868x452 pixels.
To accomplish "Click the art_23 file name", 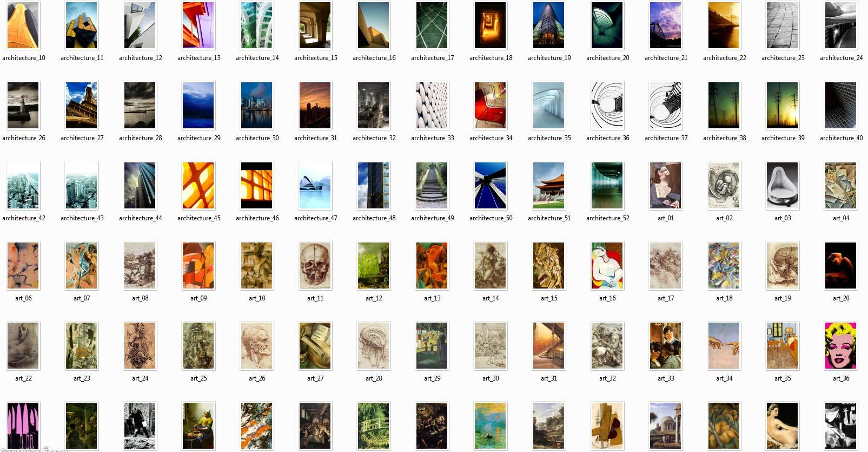I will point(82,378).
